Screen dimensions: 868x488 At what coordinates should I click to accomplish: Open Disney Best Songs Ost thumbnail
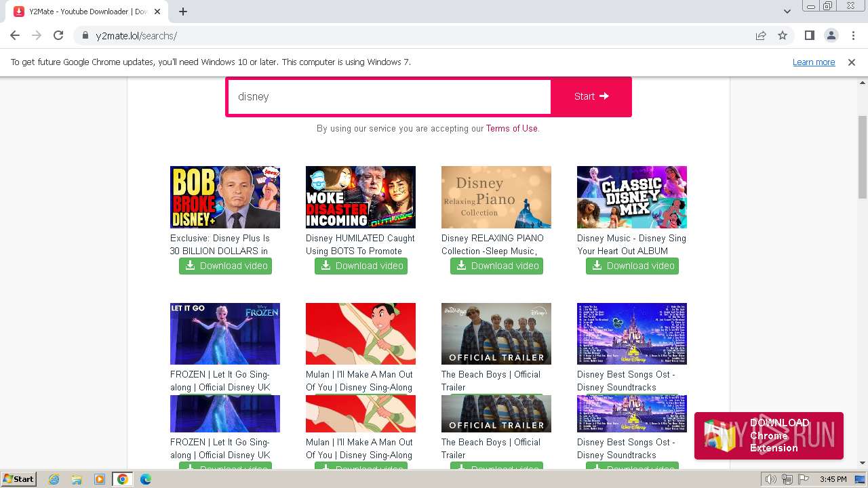[632, 333]
